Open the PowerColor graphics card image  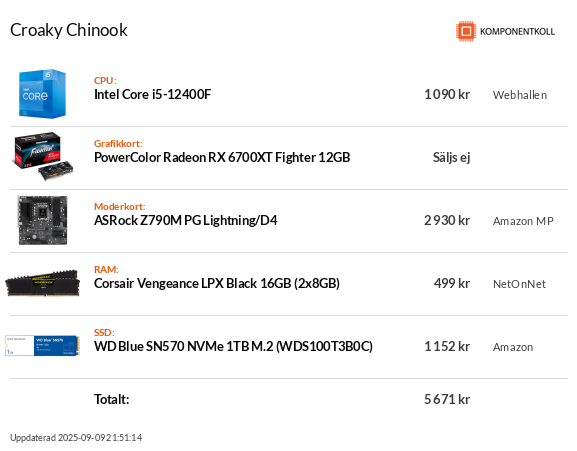[x=44, y=157]
